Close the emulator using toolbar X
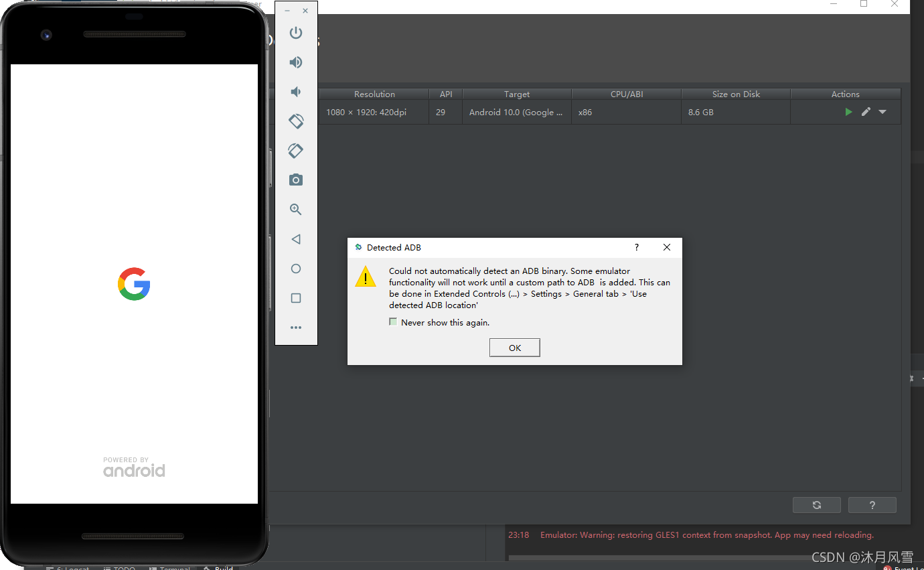Image resolution: width=924 pixels, height=570 pixels. [305, 11]
